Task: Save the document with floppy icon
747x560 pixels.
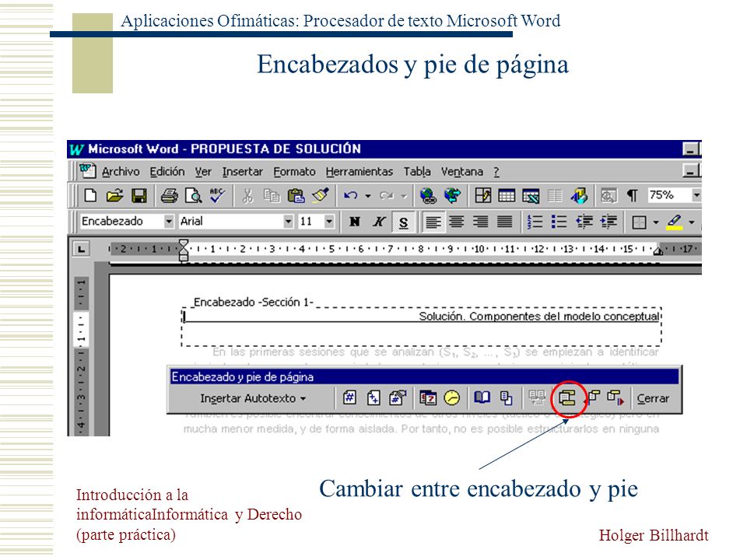Action: coord(139,196)
